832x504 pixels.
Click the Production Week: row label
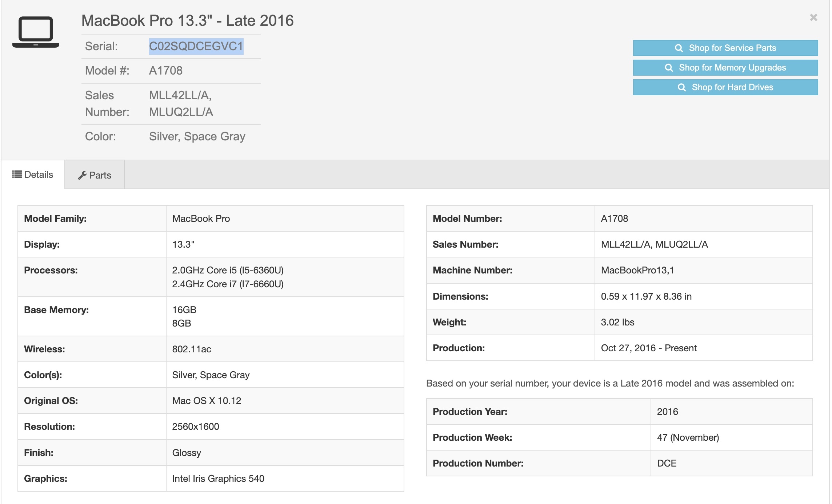(472, 437)
